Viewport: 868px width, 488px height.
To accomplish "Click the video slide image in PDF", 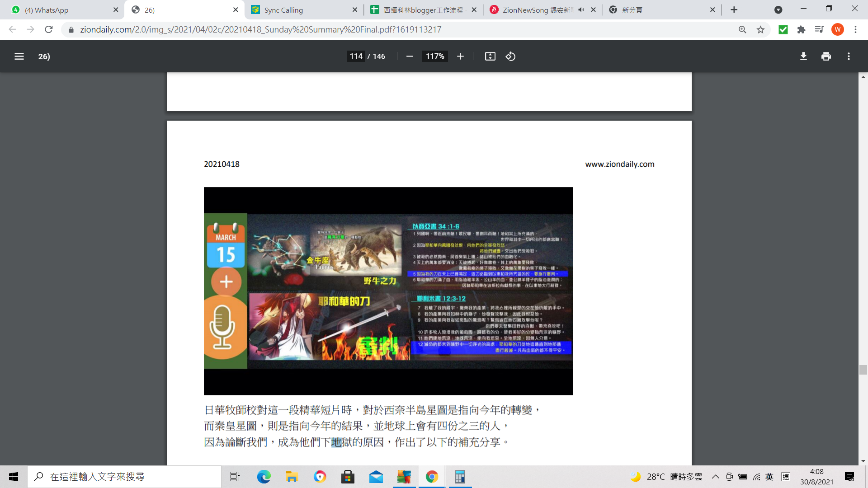I will 388,291.
